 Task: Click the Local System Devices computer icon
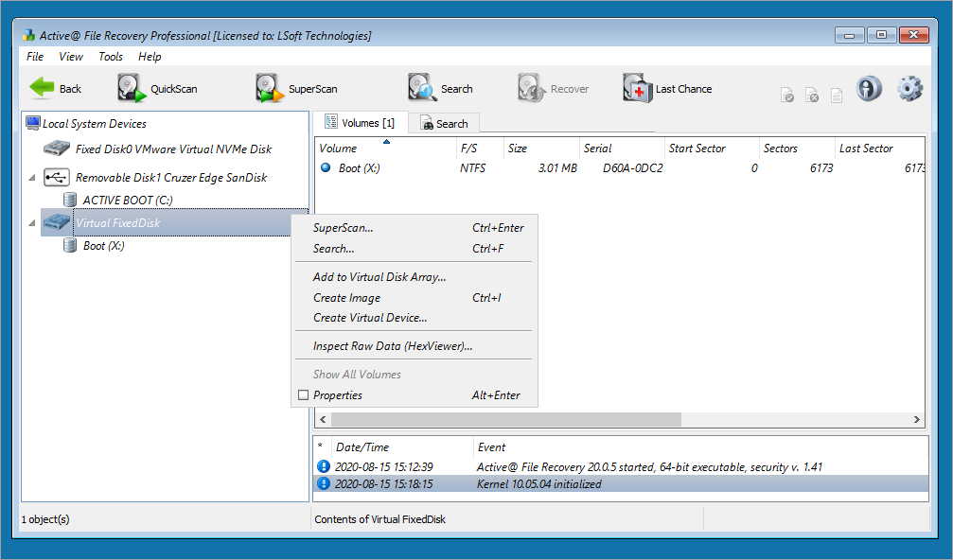[33, 123]
